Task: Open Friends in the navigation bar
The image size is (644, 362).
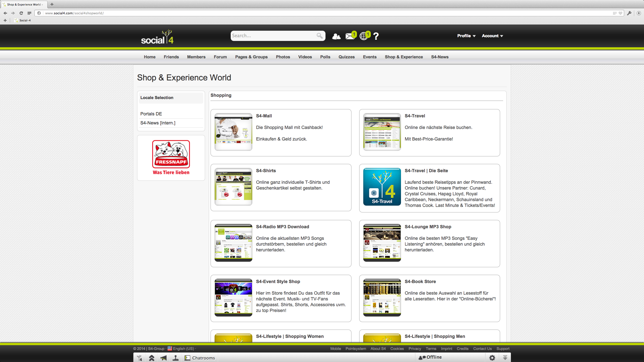Action: tap(171, 57)
